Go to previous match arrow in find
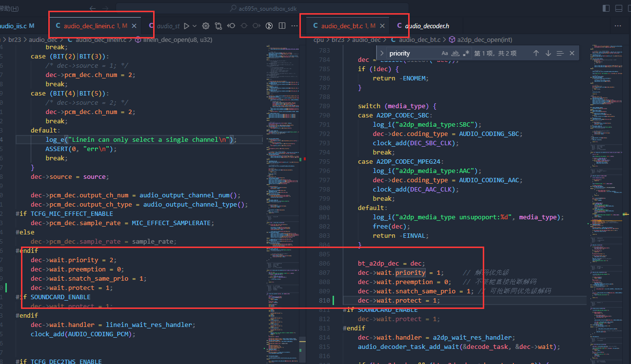This screenshot has height=364, width=631. 536,53
